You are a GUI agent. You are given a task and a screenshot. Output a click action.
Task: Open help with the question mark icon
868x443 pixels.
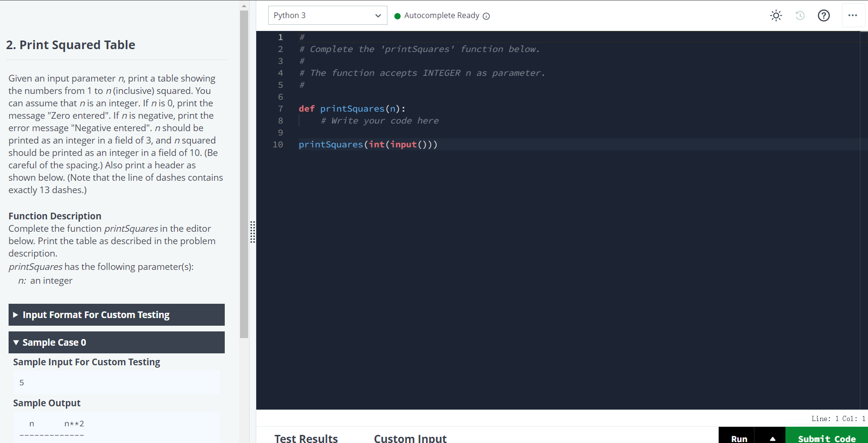[x=824, y=15]
